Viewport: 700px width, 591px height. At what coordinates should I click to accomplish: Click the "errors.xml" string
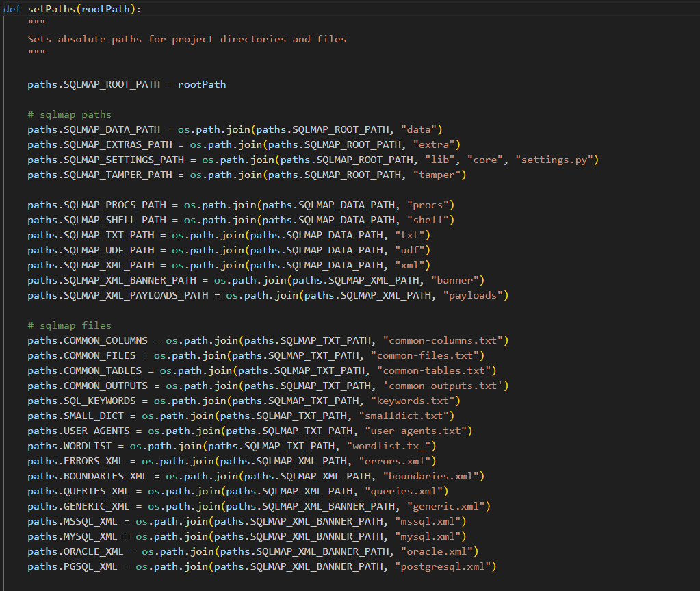395,461
